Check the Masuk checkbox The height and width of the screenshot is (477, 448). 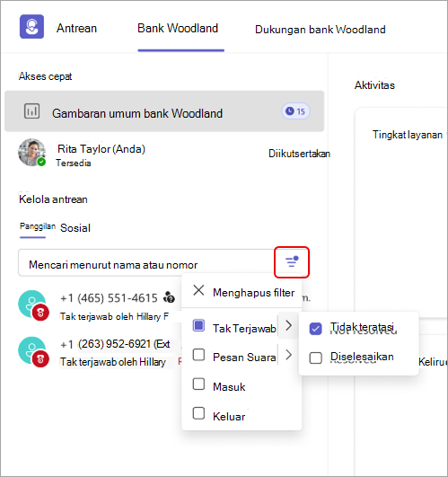[198, 384]
